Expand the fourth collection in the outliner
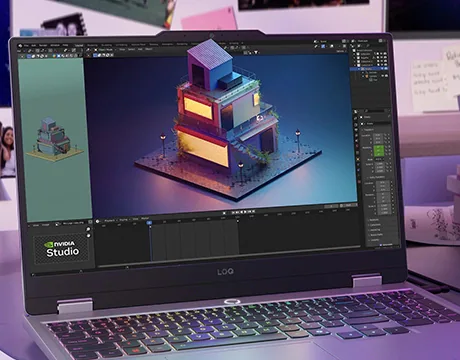This screenshot has width=460, height=360. pyautogui.click(x=355, y=65)
